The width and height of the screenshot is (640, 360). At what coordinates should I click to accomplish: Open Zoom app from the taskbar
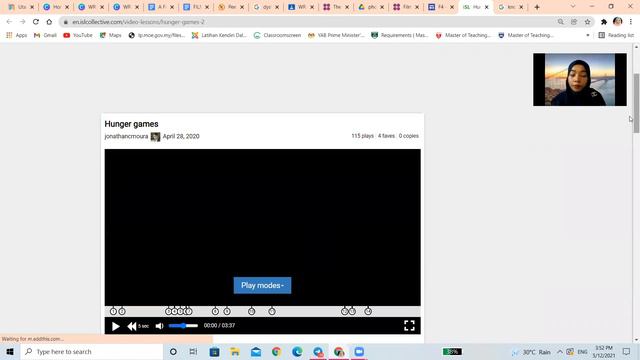coord(359,352)
